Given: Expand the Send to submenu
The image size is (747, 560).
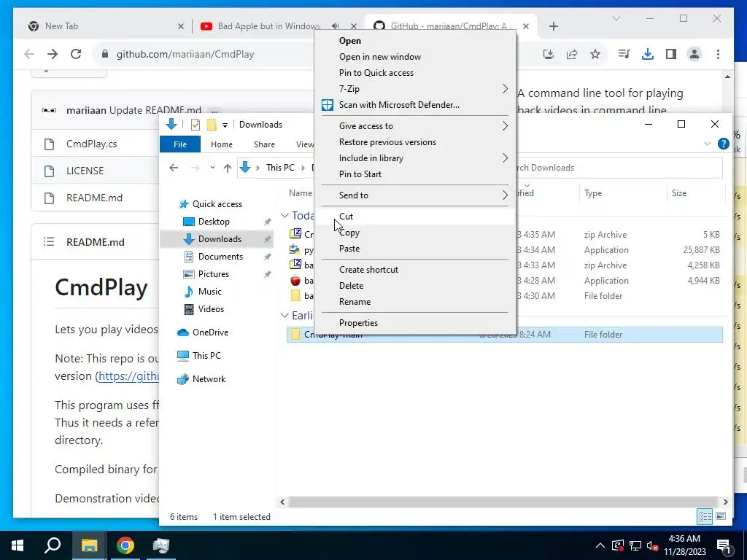Looking at the screenshot, I should click(415, 195).
